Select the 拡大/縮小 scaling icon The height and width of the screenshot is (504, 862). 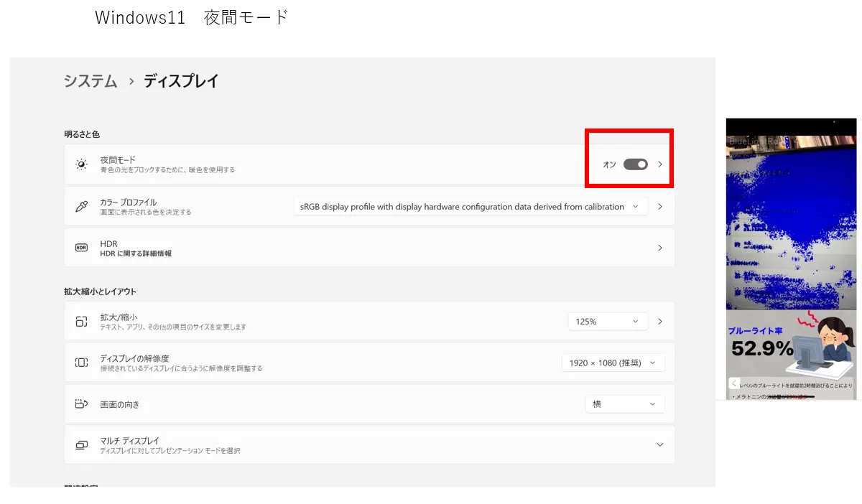[81, 321]
